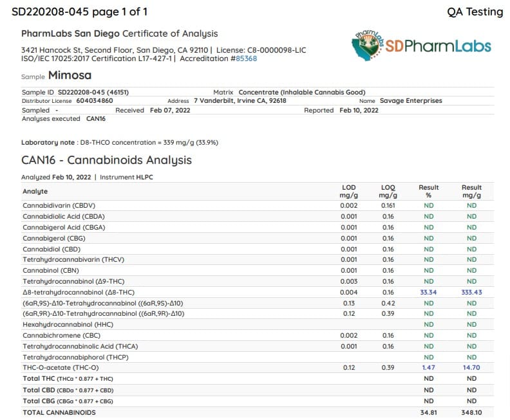The image size is (510, 420).
Task: Click the Laboratory note about D8-THCO
Action: tap(120, 143)
